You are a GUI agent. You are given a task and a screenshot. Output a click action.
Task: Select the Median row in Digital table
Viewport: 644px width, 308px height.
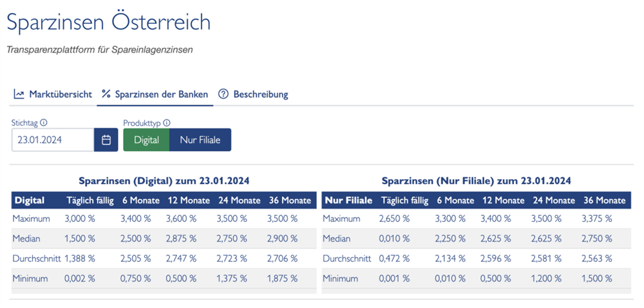click(x=164, y=238)
